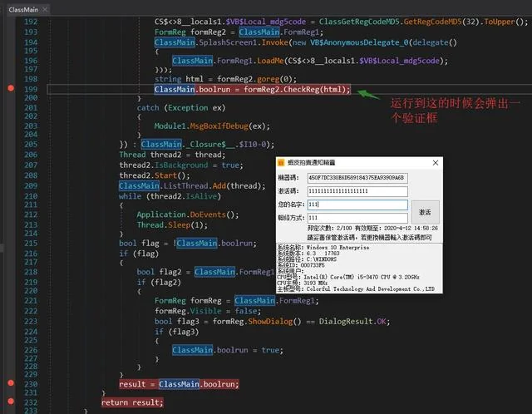Click VB$AnonymousDelegate_0 on line 194
Image resolution: width=532 pixels, height=414 pixels.
pyautogui.click(x=359, y=42)
